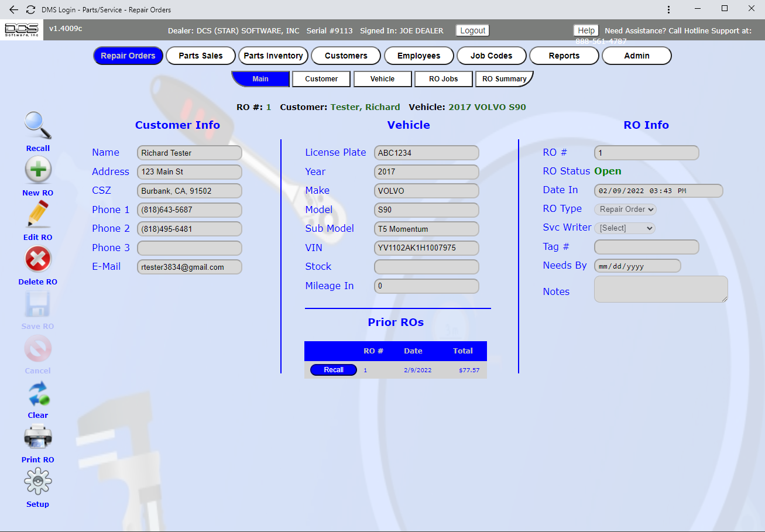Click the Model field showing S90
Screen dimensions: 765x532
click(427, 210)
